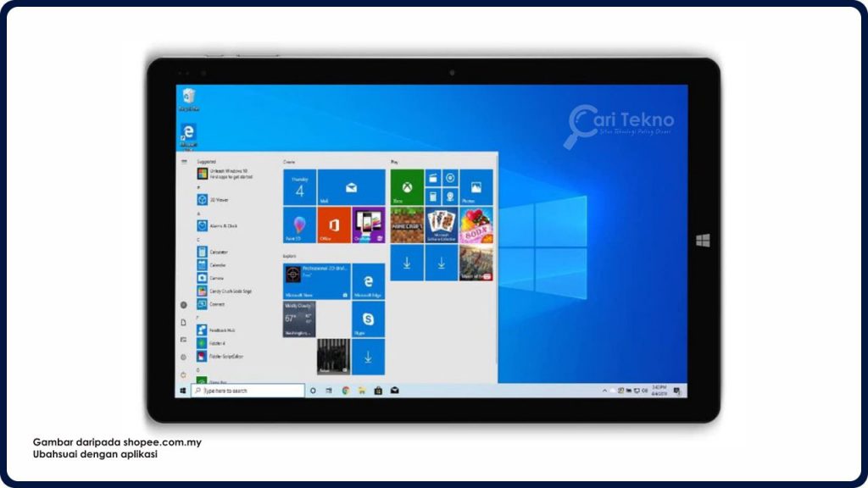Click the Chrome icon on the taskbar

[x=346, y=391]
